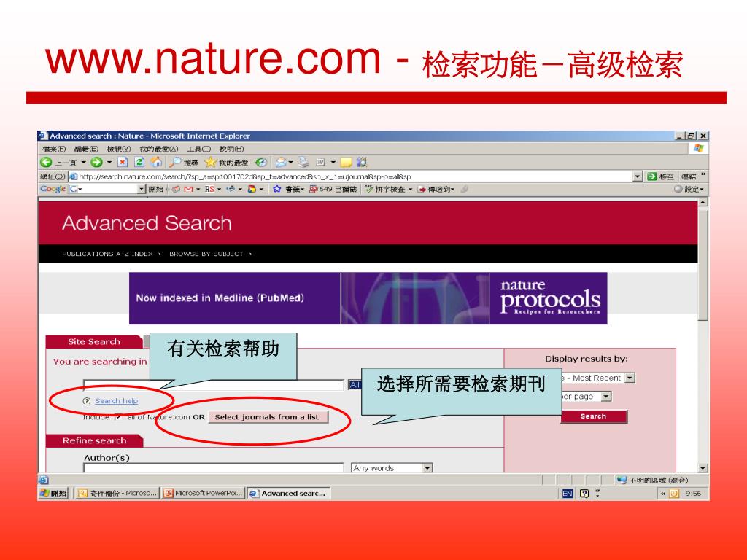Screen dimensions: 747x560
Task: Click the page scrollbar down arrow
Action: coord(703,468)
